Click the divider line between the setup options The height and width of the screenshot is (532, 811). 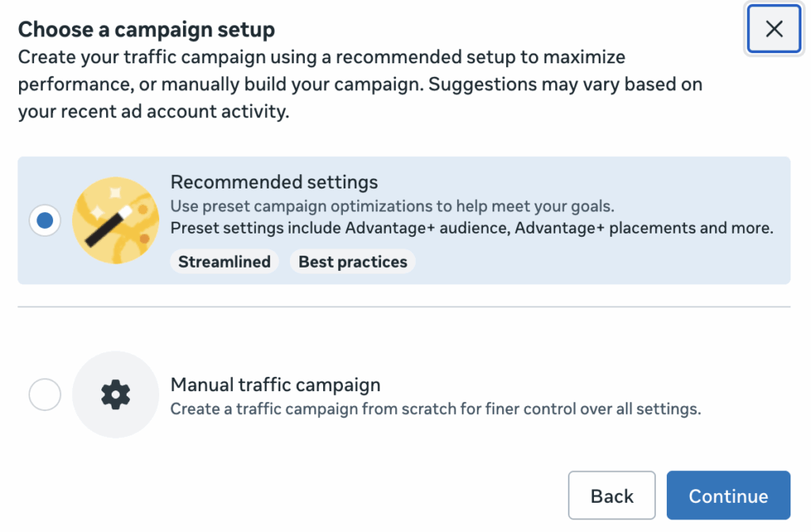[x=404, y=306]
